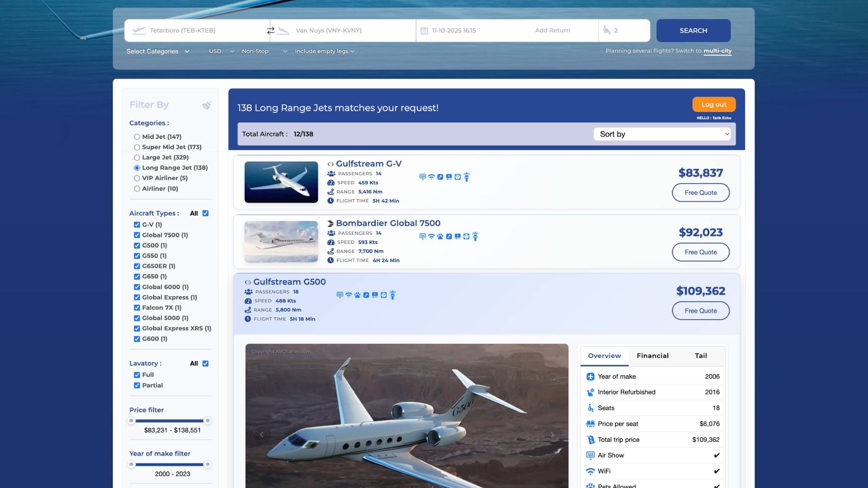This screenshot has height=488, width=868.
Task: Click the swap airports arrows icon
Action: click(x=270, y=31)
